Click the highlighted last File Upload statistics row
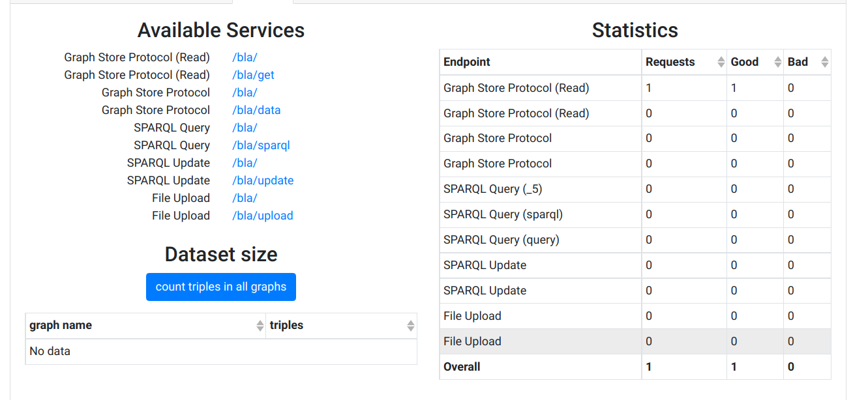The height and width of the screenshot is (400, 868). pos(472,341)
